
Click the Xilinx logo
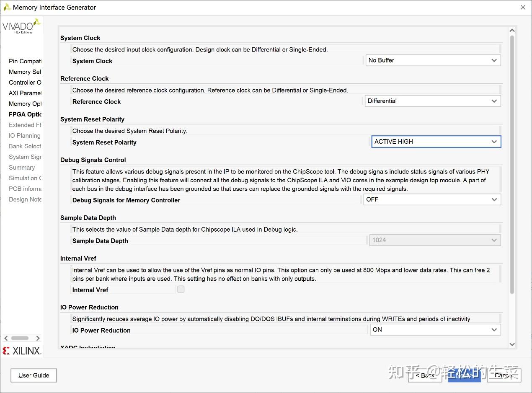(22, 351)
